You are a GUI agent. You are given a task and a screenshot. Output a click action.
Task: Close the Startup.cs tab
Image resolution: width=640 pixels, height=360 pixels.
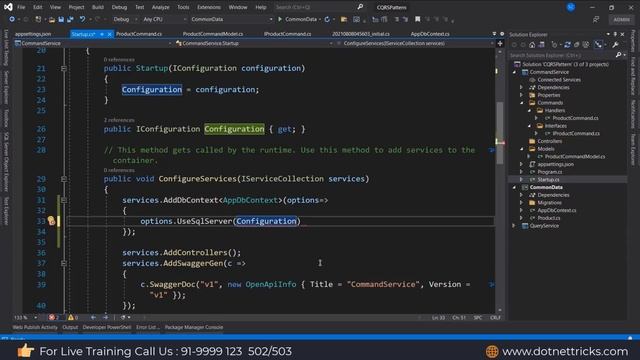click(x=110, y=34)
